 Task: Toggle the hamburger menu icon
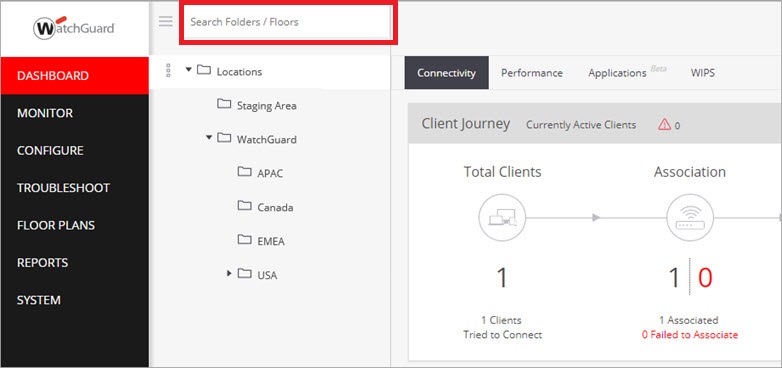tap(166, 21)
